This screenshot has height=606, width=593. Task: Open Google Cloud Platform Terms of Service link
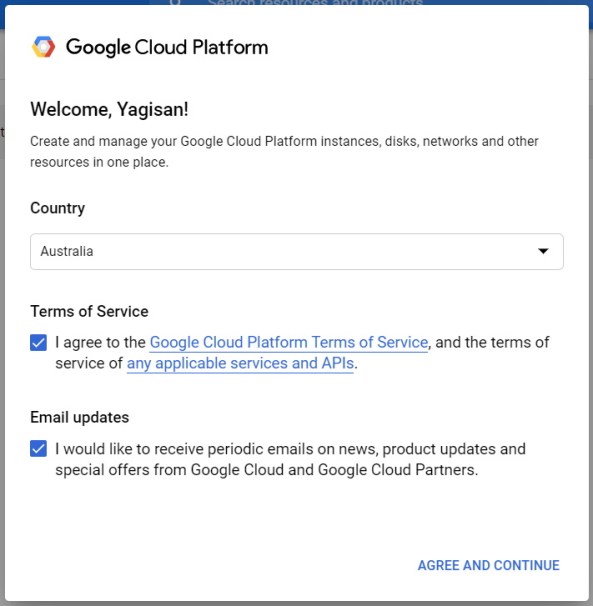[x=289, y=342]
